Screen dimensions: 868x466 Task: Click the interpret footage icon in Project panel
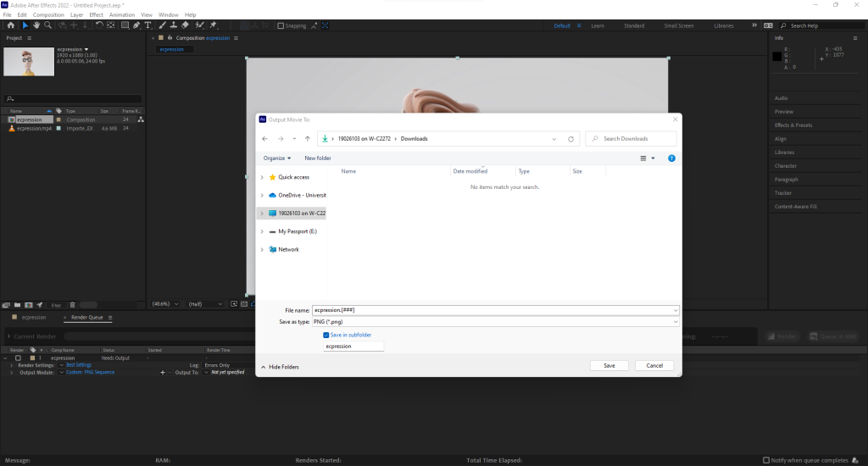click(x=6, y=305)
